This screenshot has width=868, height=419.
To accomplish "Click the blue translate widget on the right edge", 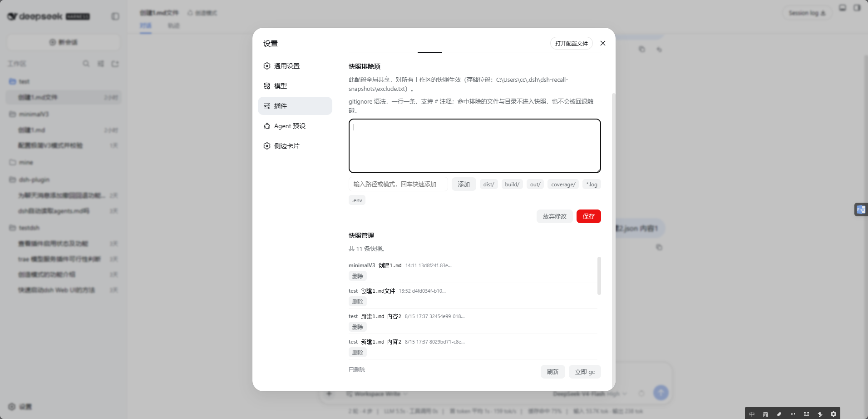I will point(861,209).
